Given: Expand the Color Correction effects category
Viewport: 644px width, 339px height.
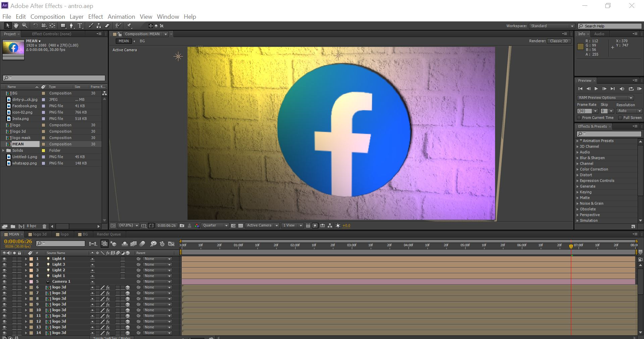Looking at the screenshot, I should pos(577,169).
